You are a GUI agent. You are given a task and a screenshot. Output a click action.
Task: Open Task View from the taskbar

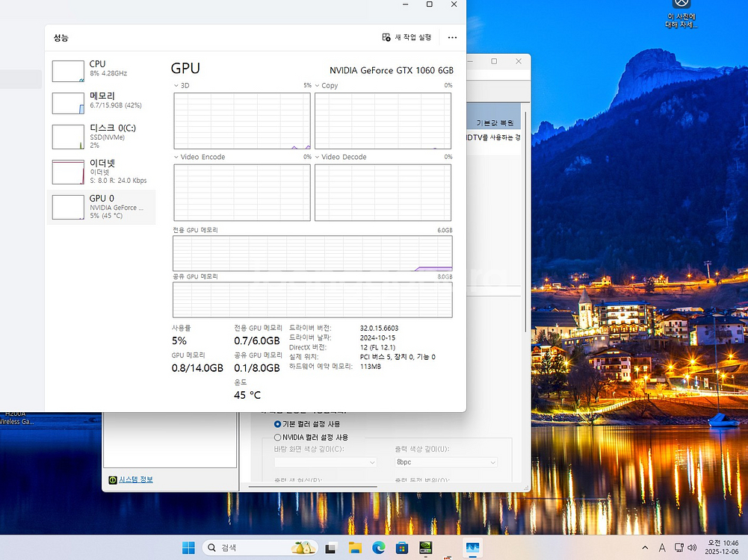click(x=331, y=548)
